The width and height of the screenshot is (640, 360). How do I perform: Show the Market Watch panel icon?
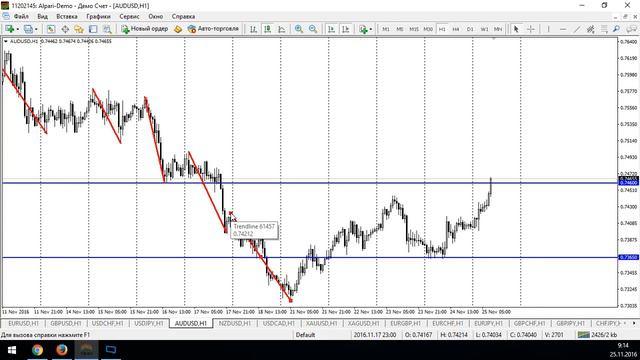[x=51, y=29]
